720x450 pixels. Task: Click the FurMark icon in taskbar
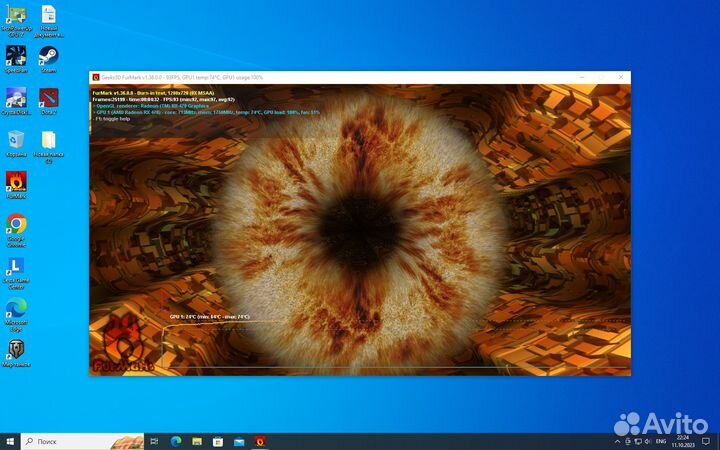point(261,440)
